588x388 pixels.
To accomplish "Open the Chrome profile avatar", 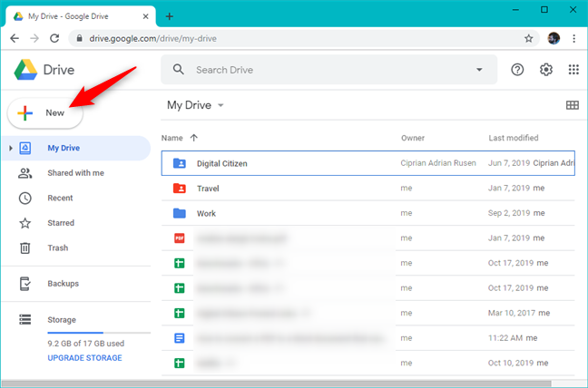I will tap(554, 38).
